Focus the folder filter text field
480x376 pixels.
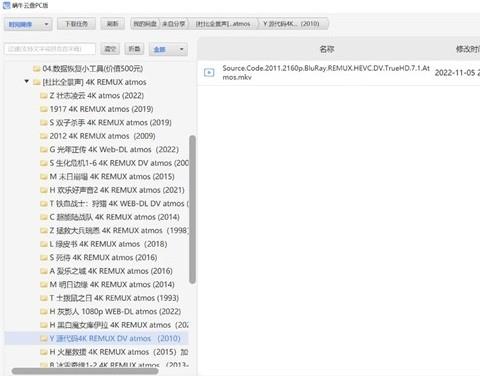(50, 49)
